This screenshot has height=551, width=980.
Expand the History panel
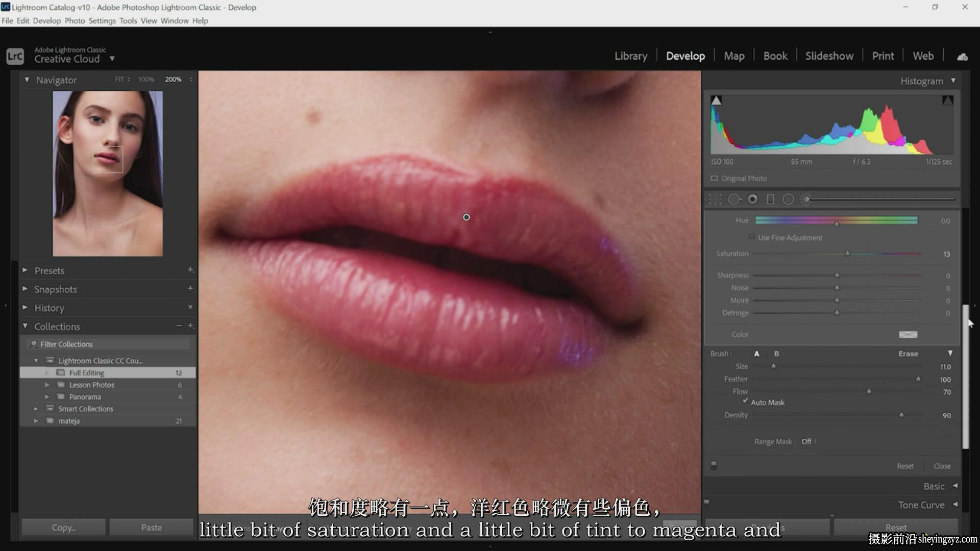(x=24, y=307)
